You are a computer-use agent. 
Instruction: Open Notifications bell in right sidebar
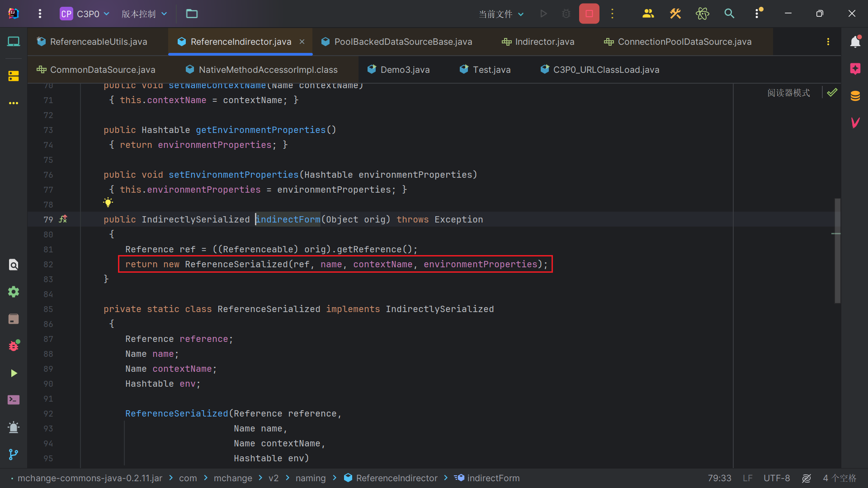pyautogui.click(x=855, y=42)
